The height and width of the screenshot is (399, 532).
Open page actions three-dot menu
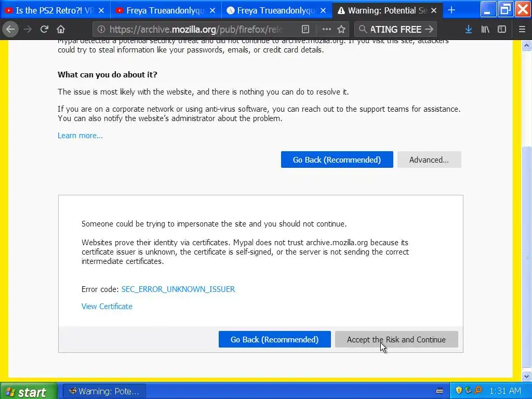pos(326,29)
